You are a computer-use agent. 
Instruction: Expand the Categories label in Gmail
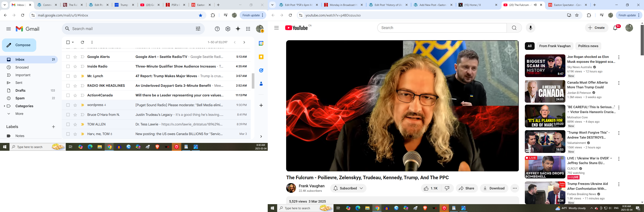pos(5,106)
